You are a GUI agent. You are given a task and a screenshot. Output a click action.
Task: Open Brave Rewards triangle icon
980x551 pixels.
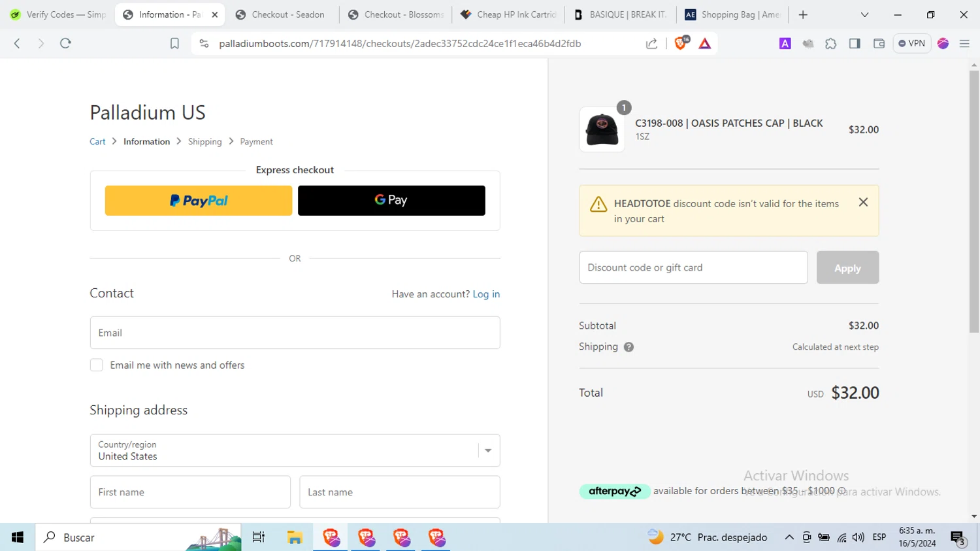[705, 43]
